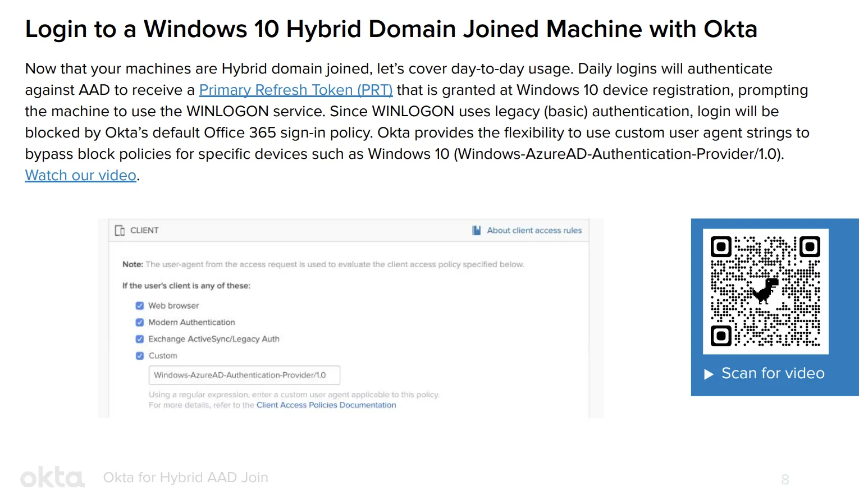The height and width of the screenshot is (504, 859).
Task: Click the About client access rules link
Action: 534,230
